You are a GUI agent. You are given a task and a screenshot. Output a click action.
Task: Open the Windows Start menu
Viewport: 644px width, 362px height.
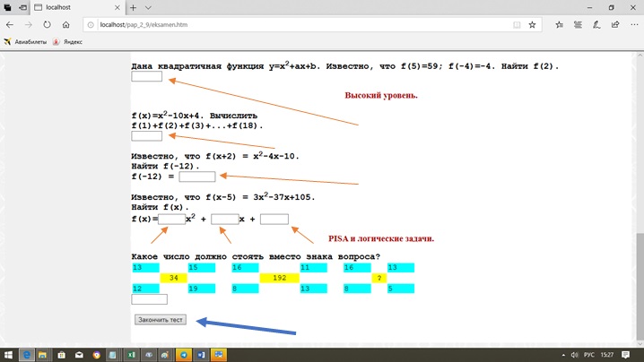pyautogui.click(x=8, y=355)
